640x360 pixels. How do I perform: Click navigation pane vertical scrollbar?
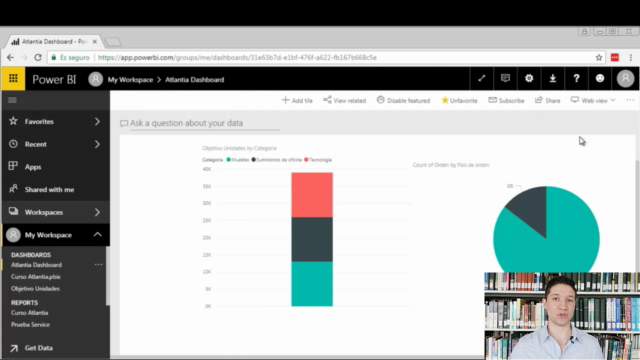click(108, 276)
